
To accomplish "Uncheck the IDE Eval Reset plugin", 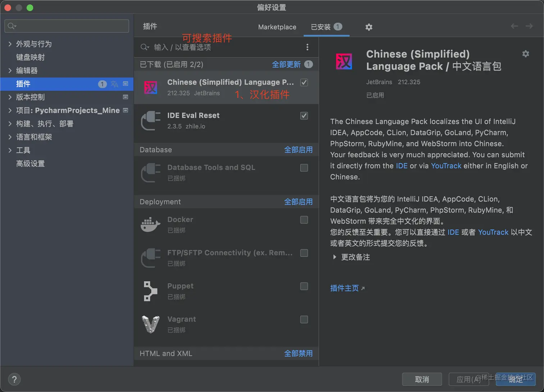I will click(304, 115).
